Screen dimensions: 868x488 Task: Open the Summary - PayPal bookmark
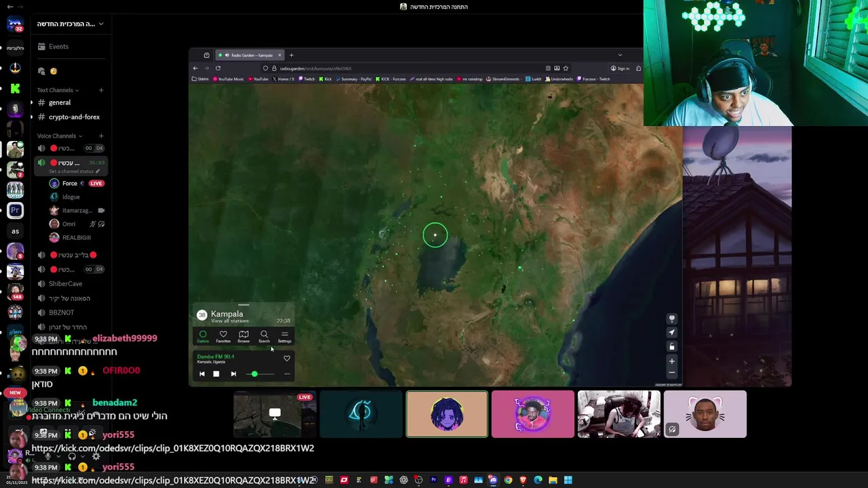click(353, 79)
